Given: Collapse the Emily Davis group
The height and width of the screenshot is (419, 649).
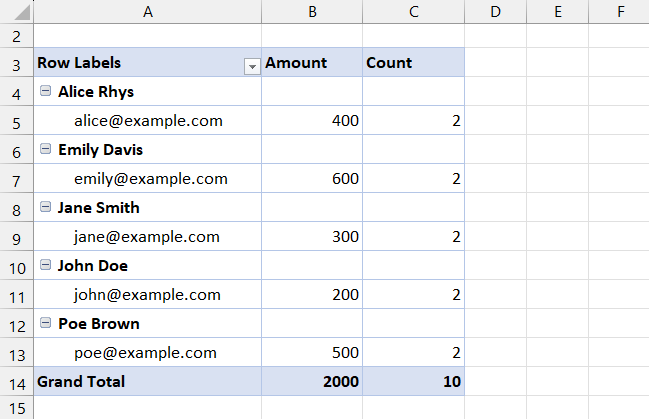Looking at the screenshot, I should (45, 149).
